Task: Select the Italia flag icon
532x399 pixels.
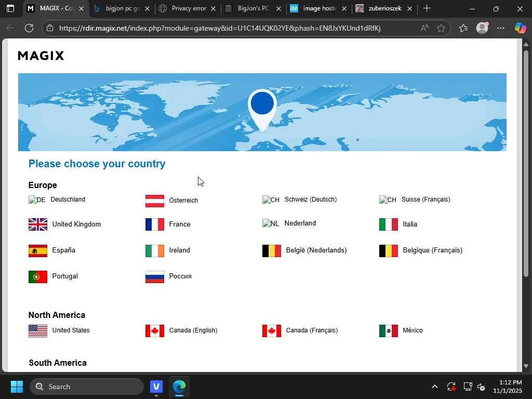Action: pyautogui.click(x=389, y=224)
